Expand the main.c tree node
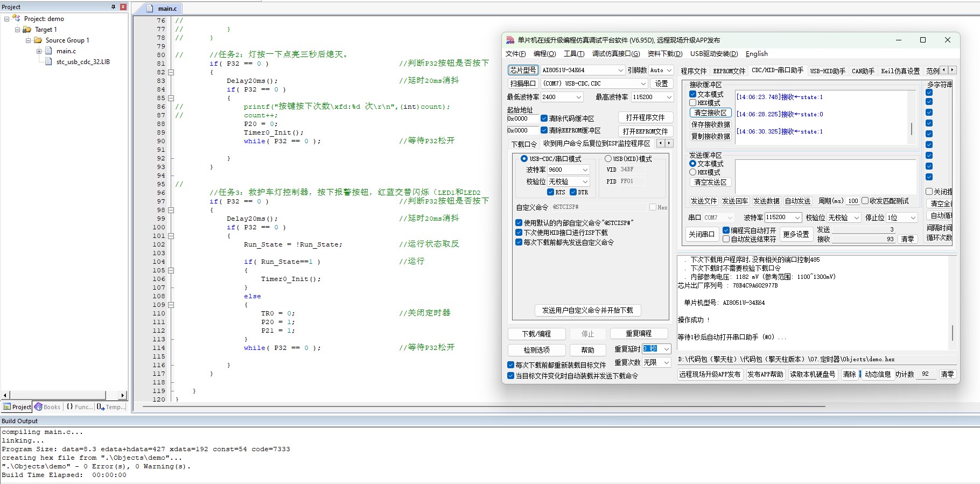Screen dimensions: 980x484 pyautogui.click(x=39, y=51)
